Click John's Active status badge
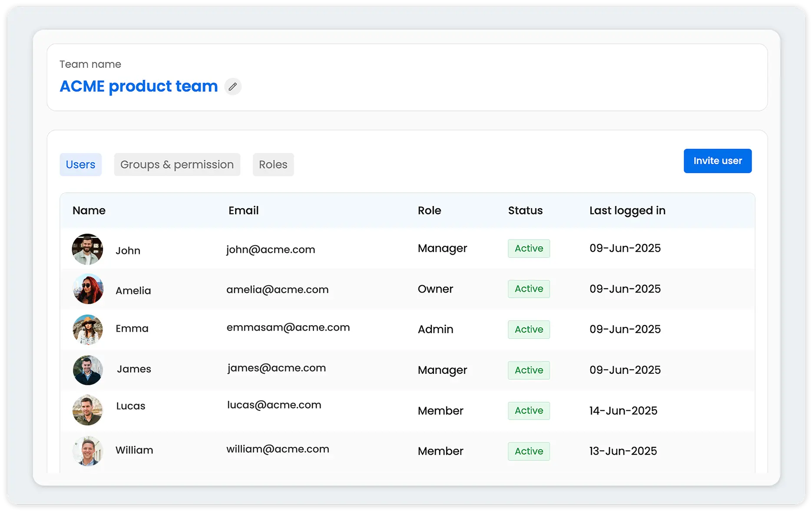The height and width of the screenshot is (513, 812). coord(529,248)
